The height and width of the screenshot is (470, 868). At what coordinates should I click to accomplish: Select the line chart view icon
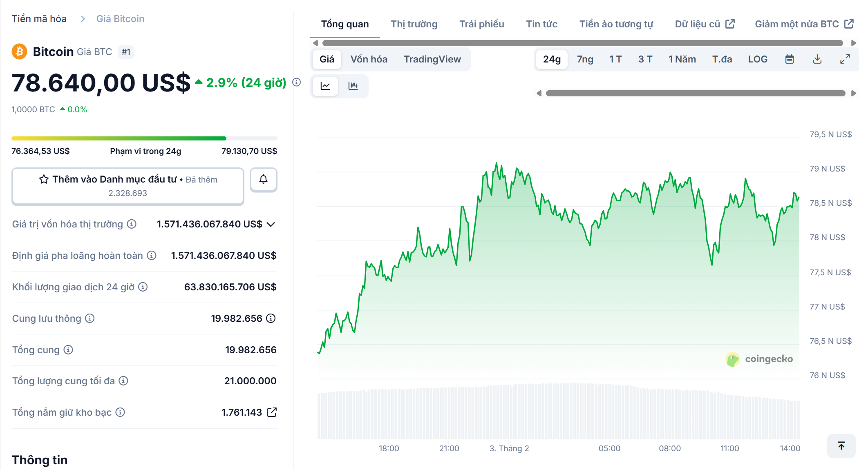click(x=325, y=86)
